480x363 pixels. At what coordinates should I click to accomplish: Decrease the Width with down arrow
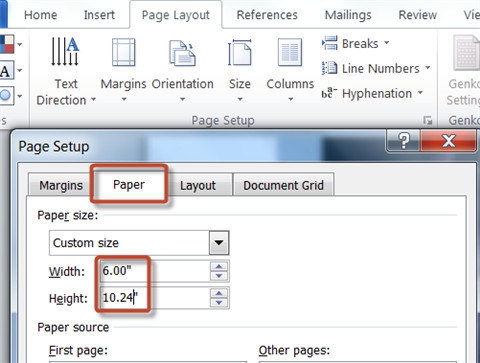click(219, 276)
